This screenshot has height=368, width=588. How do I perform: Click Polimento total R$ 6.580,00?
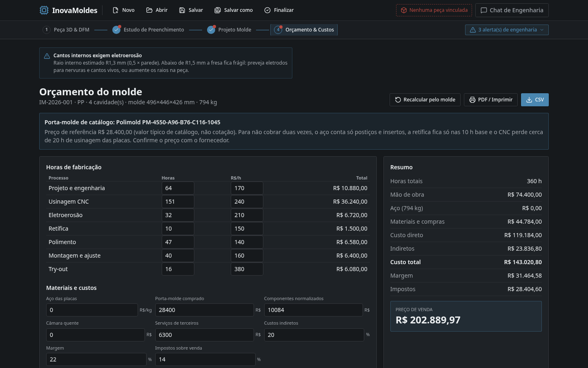coord(352,242)
